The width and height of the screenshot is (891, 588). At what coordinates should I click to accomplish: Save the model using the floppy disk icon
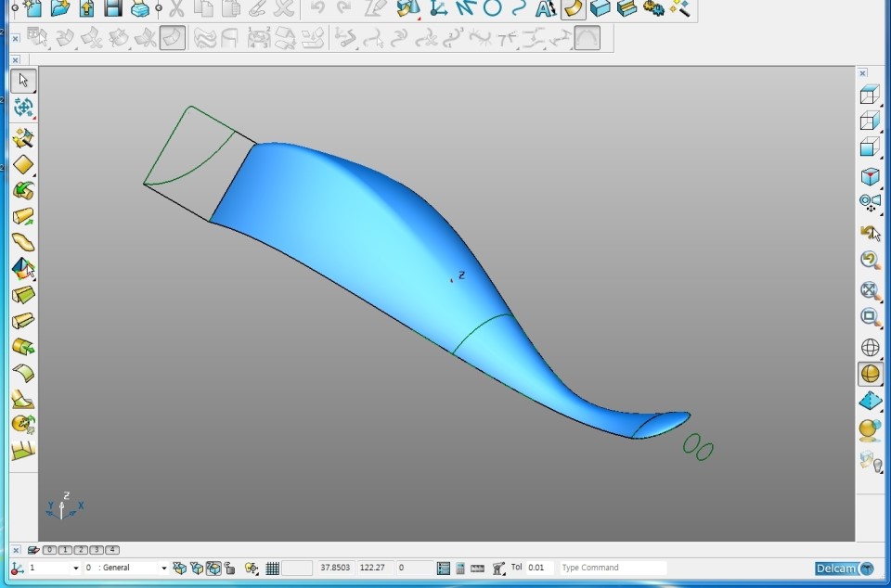point(113,8)
